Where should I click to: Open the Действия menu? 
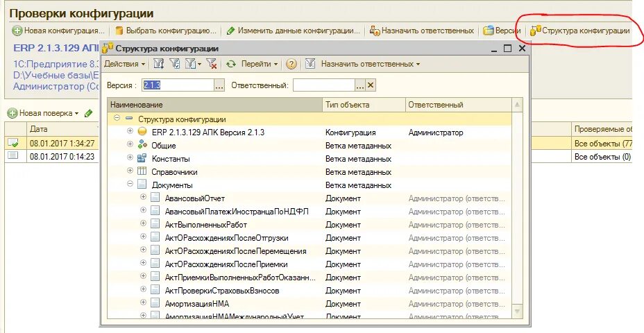point(124,64)
